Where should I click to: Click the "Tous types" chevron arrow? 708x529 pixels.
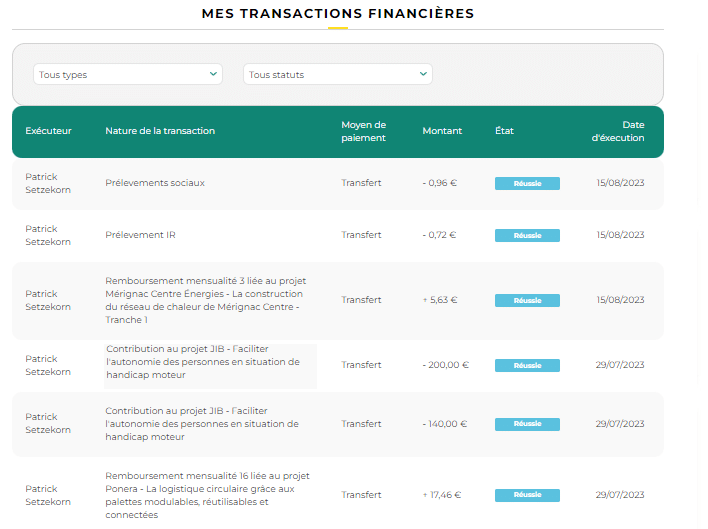(214, 74)
